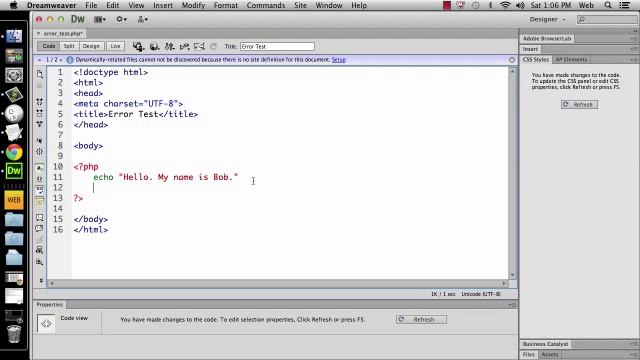This screenshot has width=640, height=360.
Task: Close the error_test.php document tab
Action: 39,33
